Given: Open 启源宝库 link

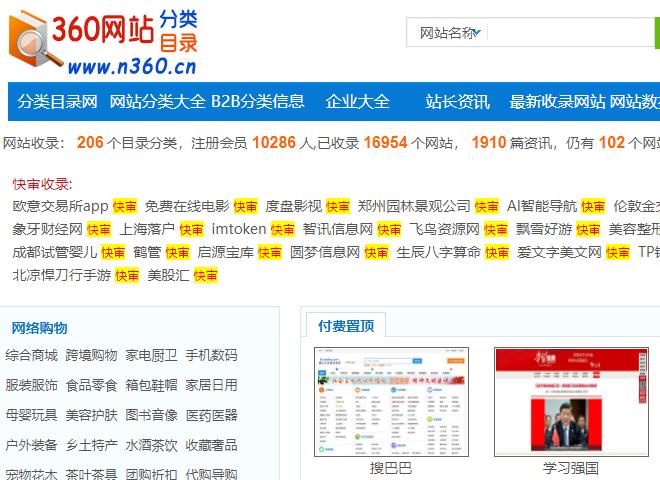Looking at the screenshot, I should [226, 252].
